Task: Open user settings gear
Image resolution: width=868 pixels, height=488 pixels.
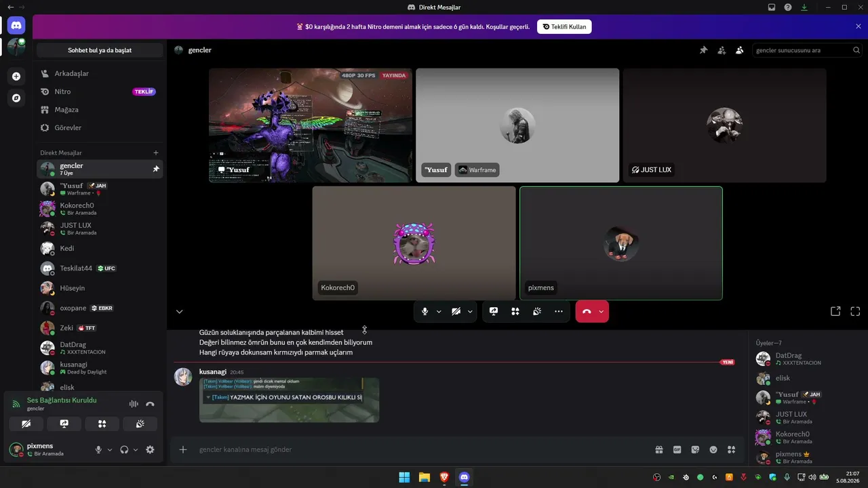Action: tap(150, 449)
